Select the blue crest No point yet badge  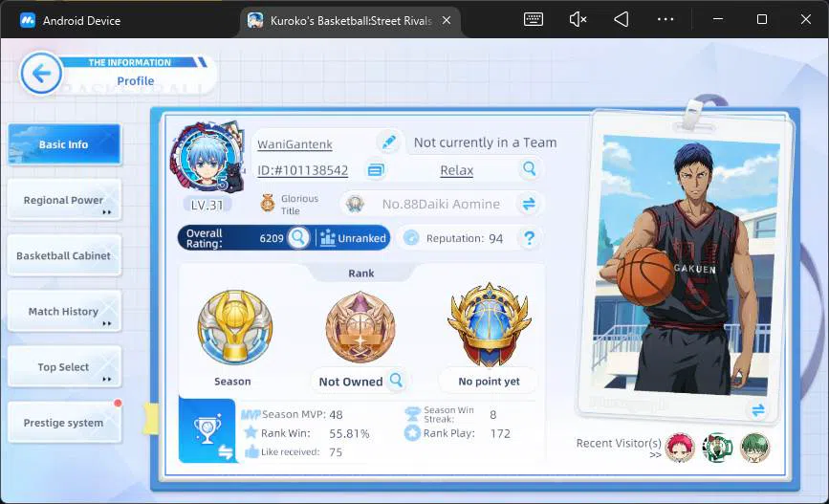(489, 325)
